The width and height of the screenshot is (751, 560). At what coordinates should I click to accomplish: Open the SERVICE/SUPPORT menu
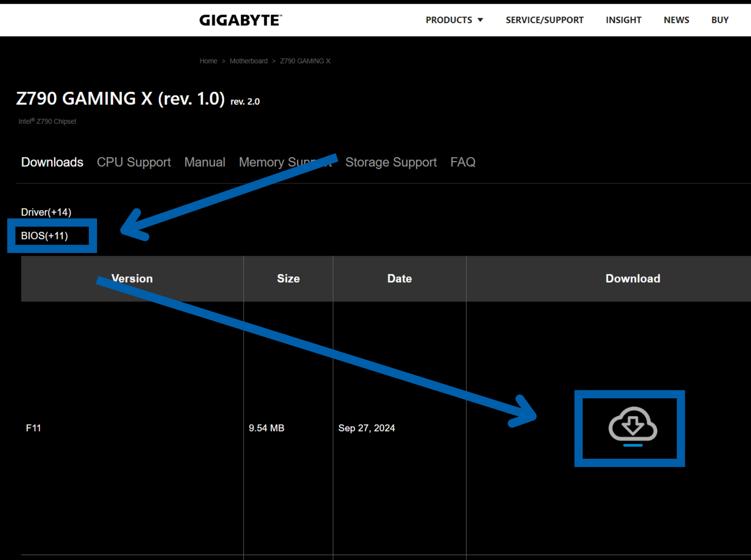(x=544, y=20)
